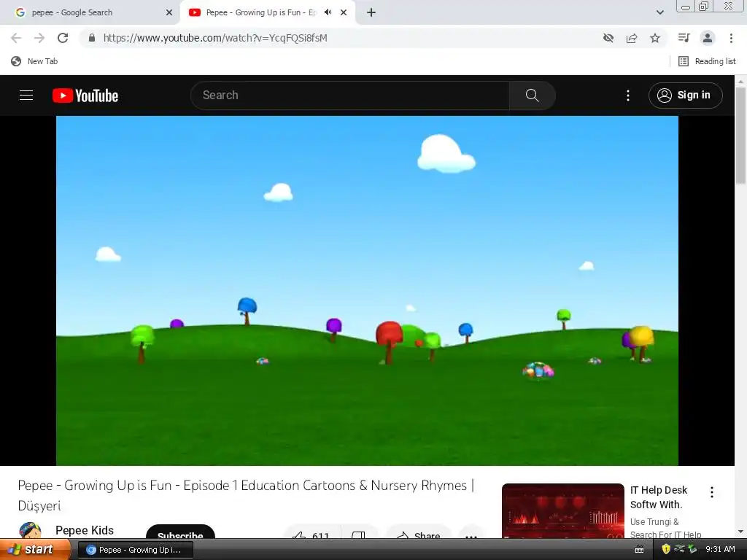Viewport: 747px width, 560px height.
Task: Expand the tab search chevron
Action: (659, 12)
